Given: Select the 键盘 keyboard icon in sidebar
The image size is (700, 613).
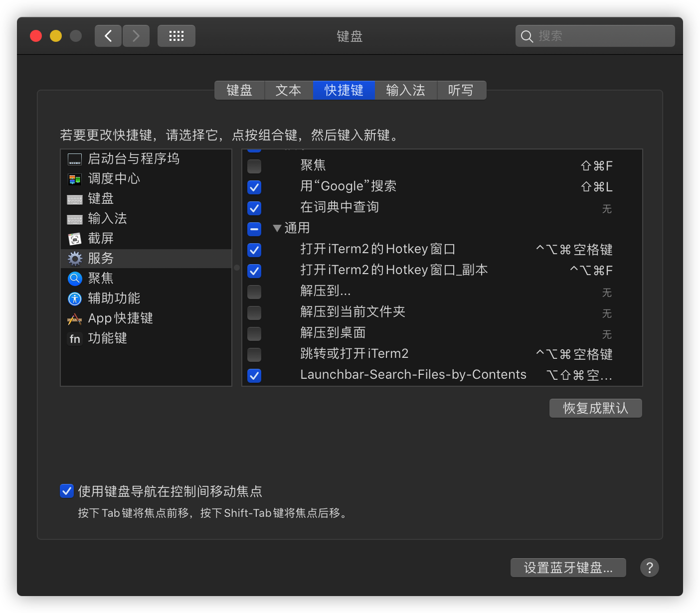Looking at the screenshot, I should pos(74,198).
